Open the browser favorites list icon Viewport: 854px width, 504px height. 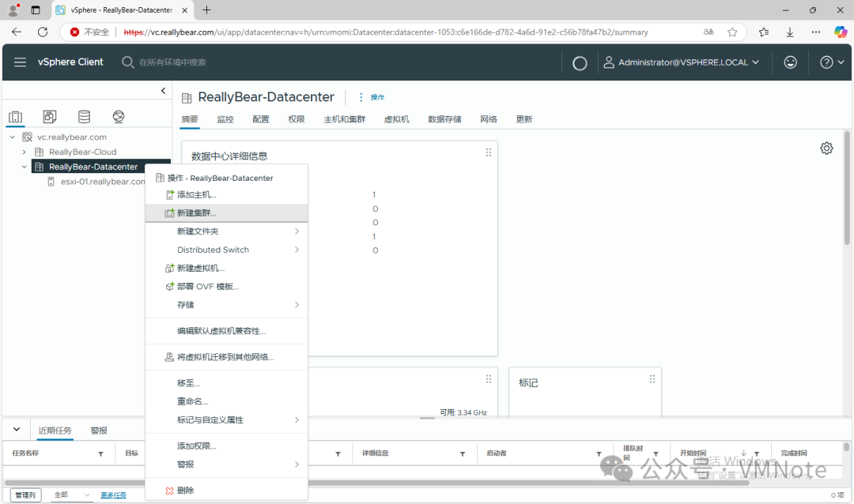point(764,32)
